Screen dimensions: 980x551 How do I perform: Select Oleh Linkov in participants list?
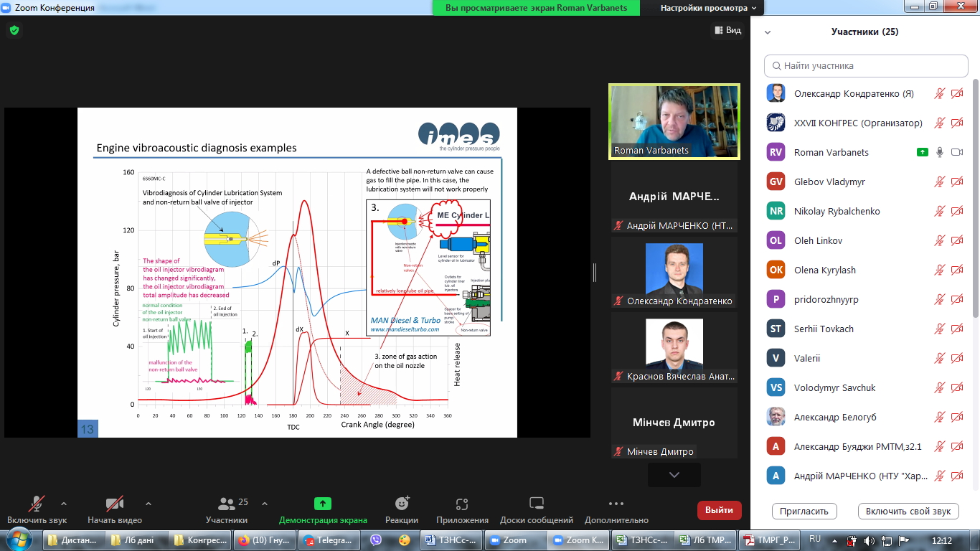pyautogui.click(x=818, y=240)
